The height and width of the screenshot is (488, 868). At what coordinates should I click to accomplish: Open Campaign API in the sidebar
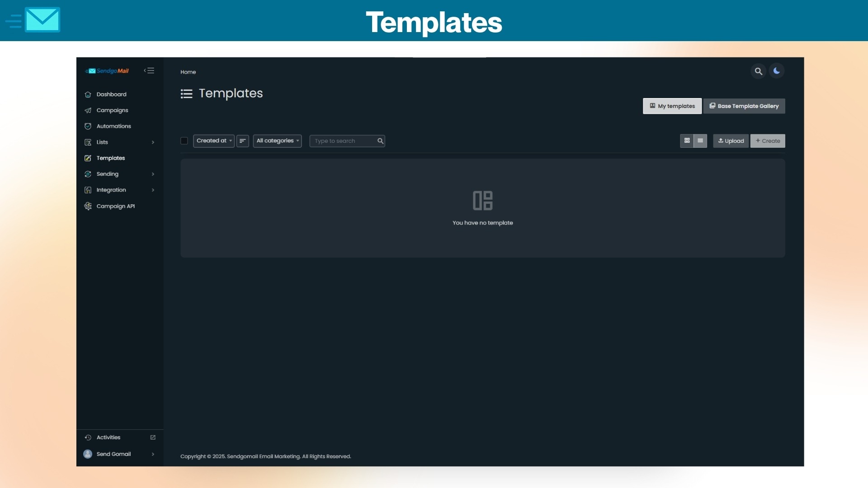[x=115, y=206]
